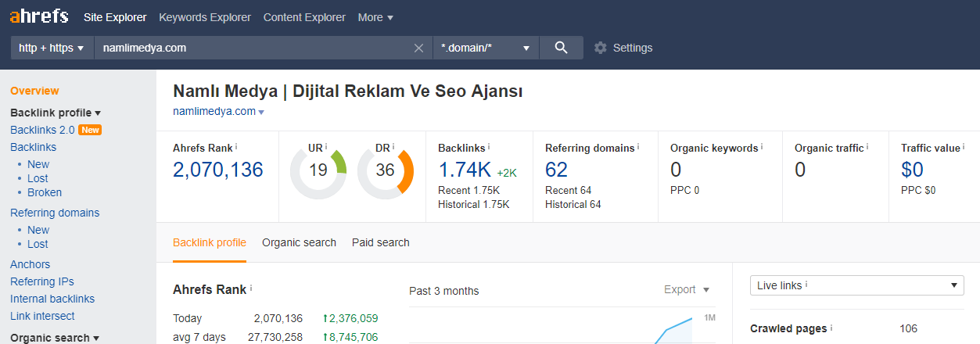Viewport: 980px width, 344px height.
Task: Click the Past 3 months label
Action: [443, 291]
